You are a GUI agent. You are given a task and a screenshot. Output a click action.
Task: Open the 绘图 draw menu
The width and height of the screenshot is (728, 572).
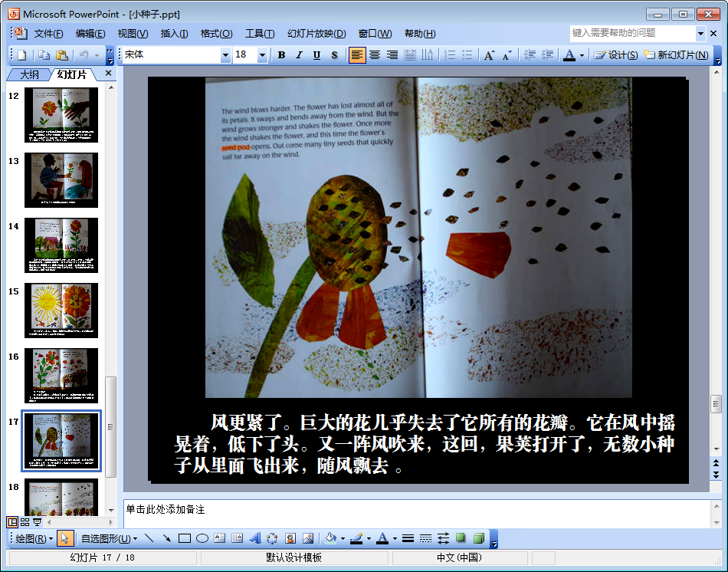click(34, 538)
